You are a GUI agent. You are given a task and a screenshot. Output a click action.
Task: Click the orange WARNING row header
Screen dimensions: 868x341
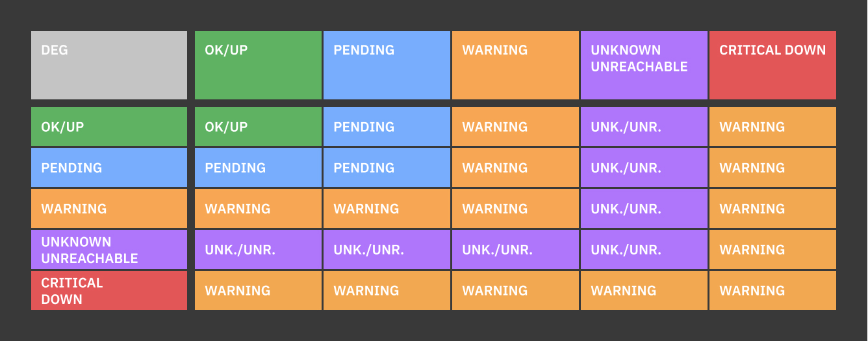pos(109,208)
